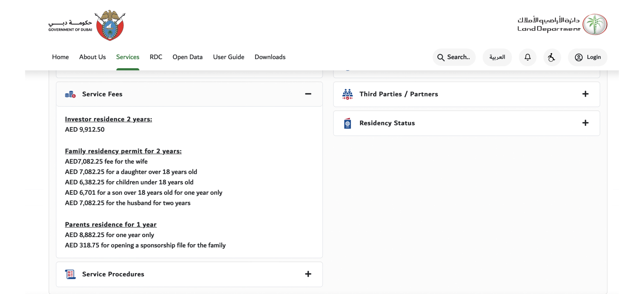Click the notification bell icon
Image resolution: width=644 pixels, height=294 pixels.
click(x=528, y=57)
